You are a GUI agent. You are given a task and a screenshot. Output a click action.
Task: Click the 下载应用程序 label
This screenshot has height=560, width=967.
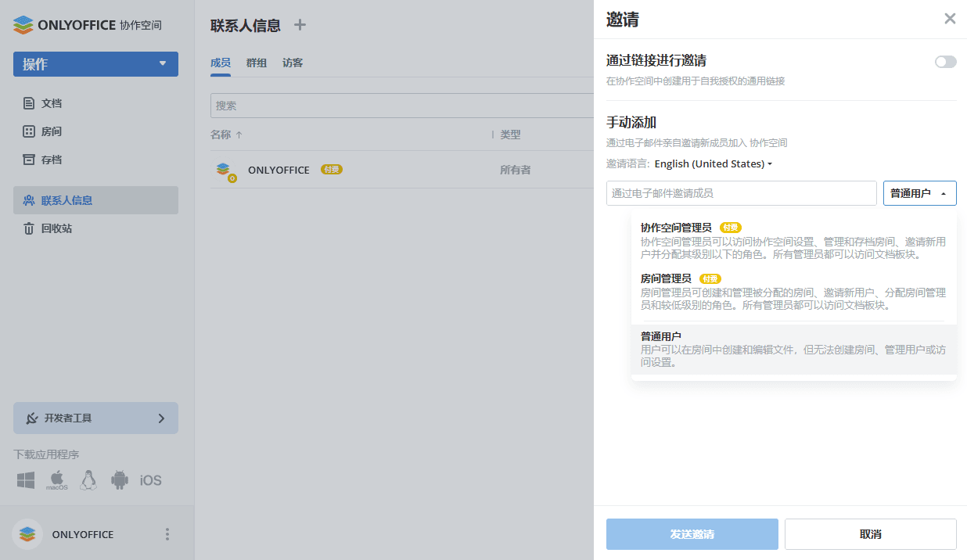(x=46, y=454)
